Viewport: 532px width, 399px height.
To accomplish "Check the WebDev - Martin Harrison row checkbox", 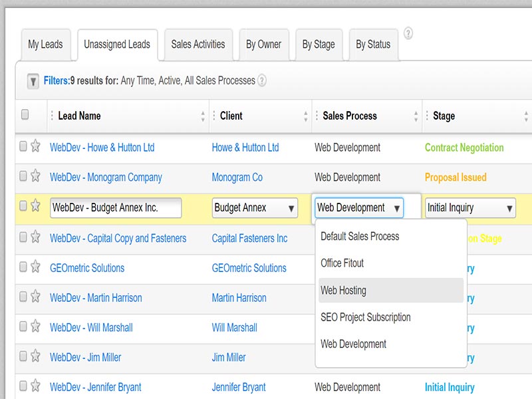I will click(23, 297).
